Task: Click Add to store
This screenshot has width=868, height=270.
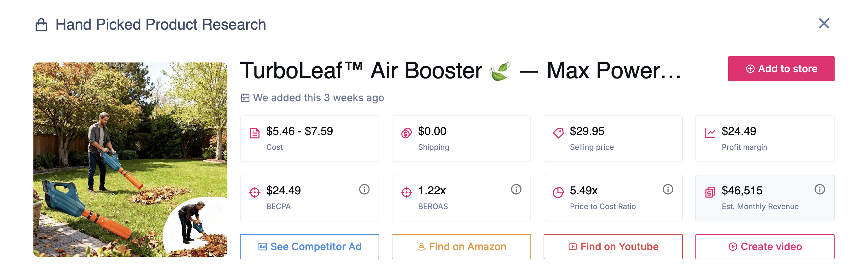Action: point(781,68)
